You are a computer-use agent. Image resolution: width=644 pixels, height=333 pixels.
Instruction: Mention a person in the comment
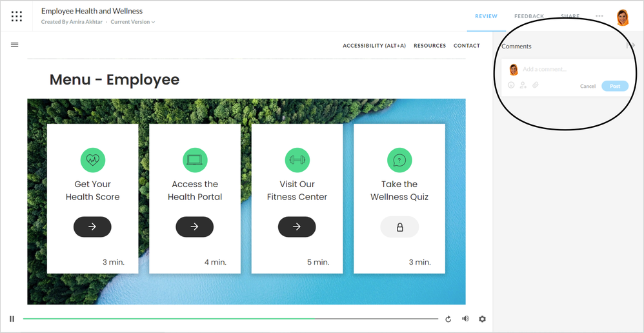pos(523,85)
